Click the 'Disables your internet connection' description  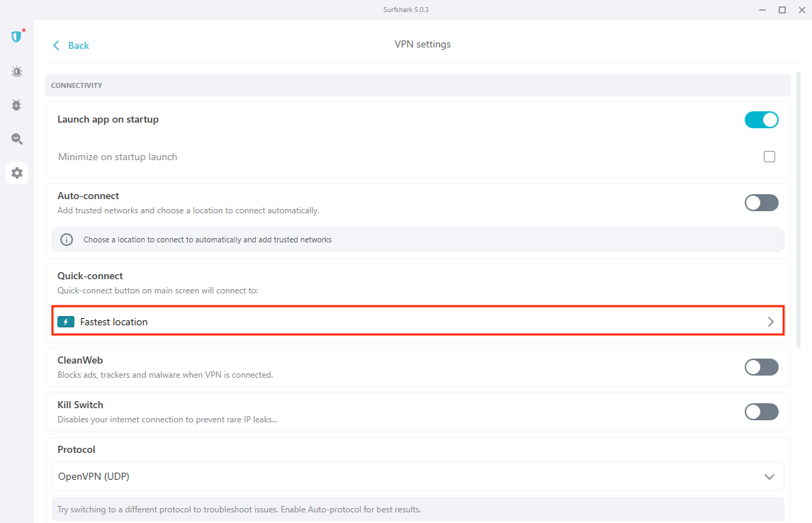tap(167, 420)
